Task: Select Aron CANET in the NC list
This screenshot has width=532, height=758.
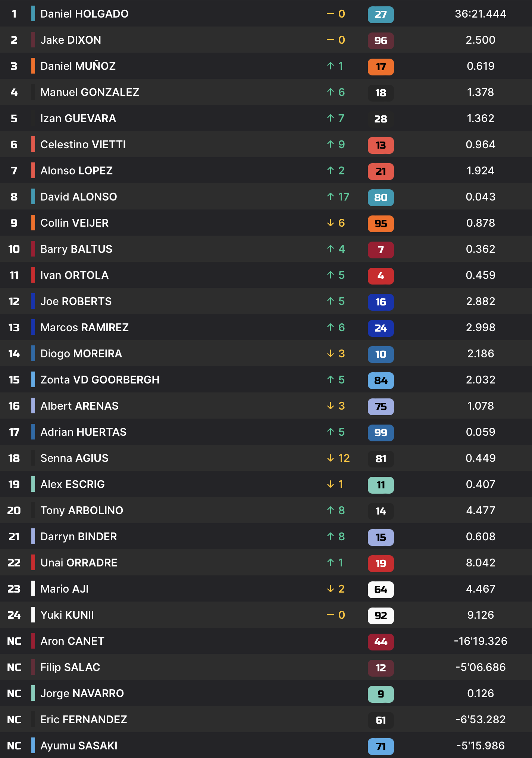Action: pyautogui.click(x=72, y=641)
